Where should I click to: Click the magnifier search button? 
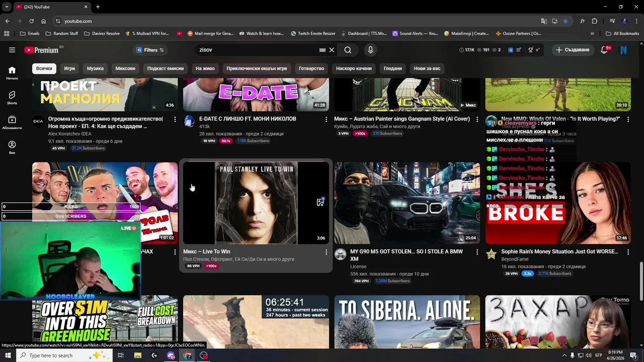click(348, 50)
